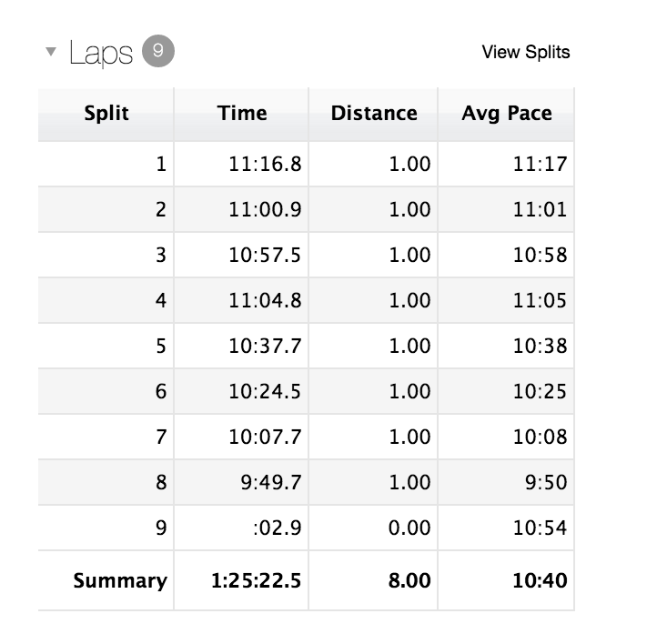Select the 10:58 pace for split 3

[x=539, y=255]
